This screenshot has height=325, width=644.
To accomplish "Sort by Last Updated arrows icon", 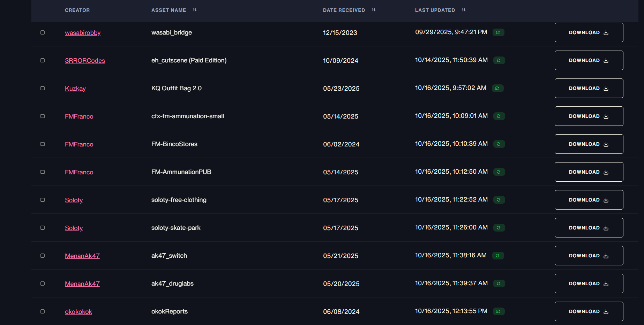I will coord(464,10).
